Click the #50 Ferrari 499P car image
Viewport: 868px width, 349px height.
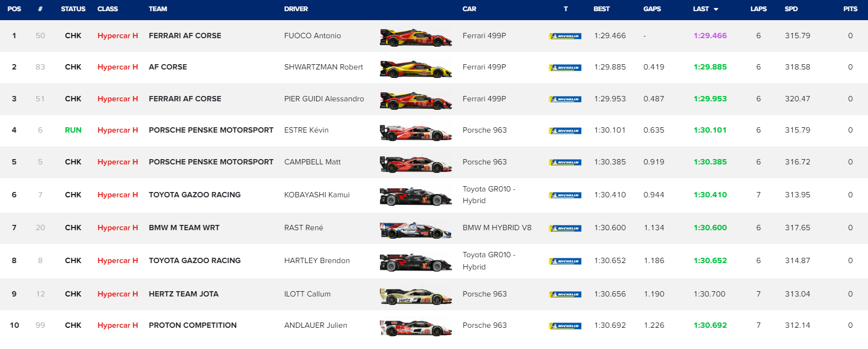[x=415, y=38]
